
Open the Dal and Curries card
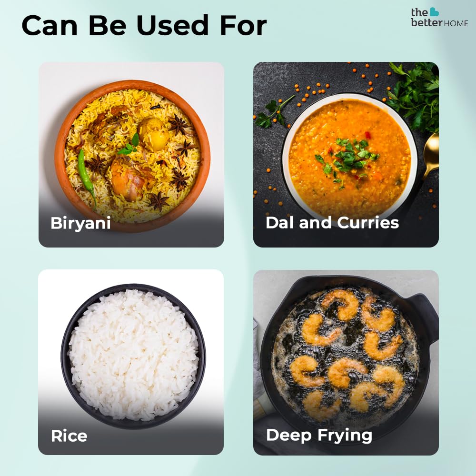pyautogui.click(x=346, y=155)
